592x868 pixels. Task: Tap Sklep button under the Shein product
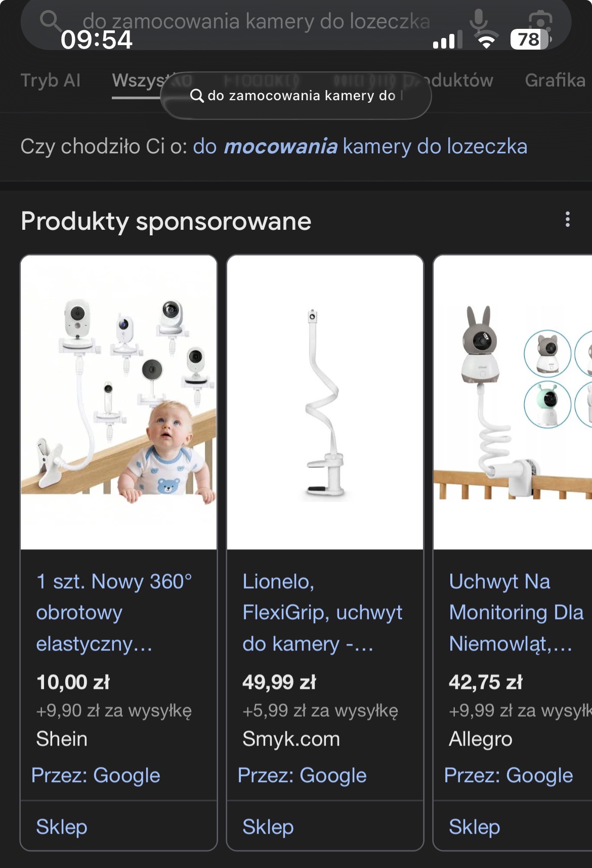tap(62, 827)
